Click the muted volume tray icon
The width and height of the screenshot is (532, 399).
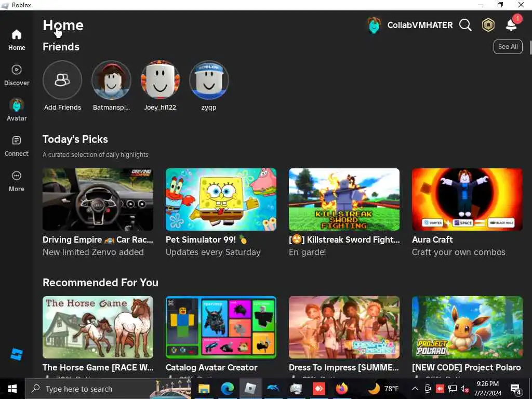(464, 389)
